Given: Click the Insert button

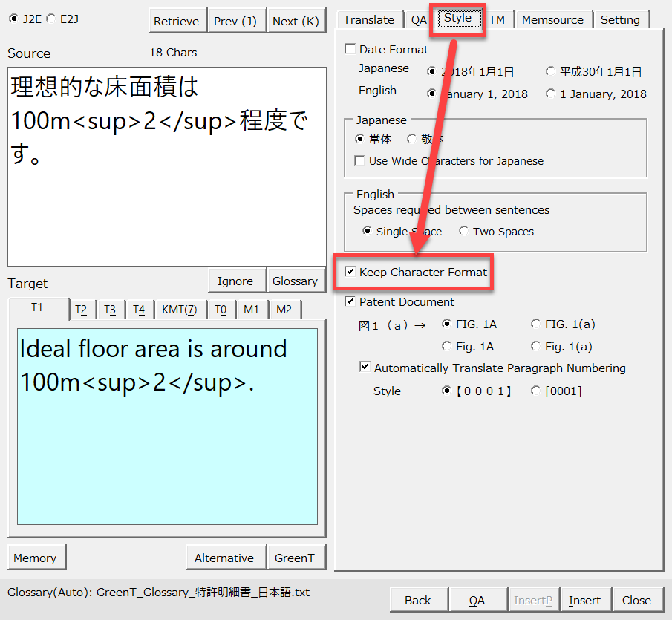Looking at the screenshot, I should pyautogui.click(x=584, y=600).
